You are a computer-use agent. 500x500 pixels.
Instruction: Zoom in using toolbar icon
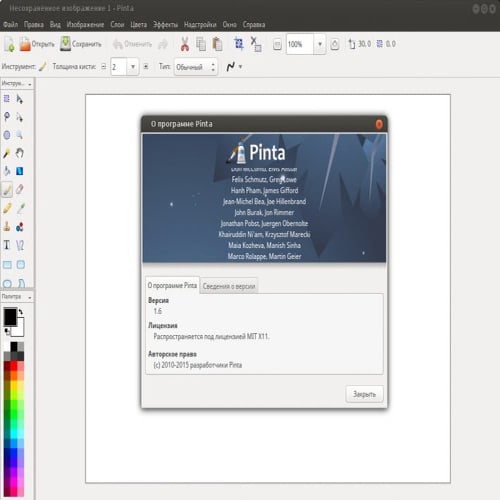[335, 44]
